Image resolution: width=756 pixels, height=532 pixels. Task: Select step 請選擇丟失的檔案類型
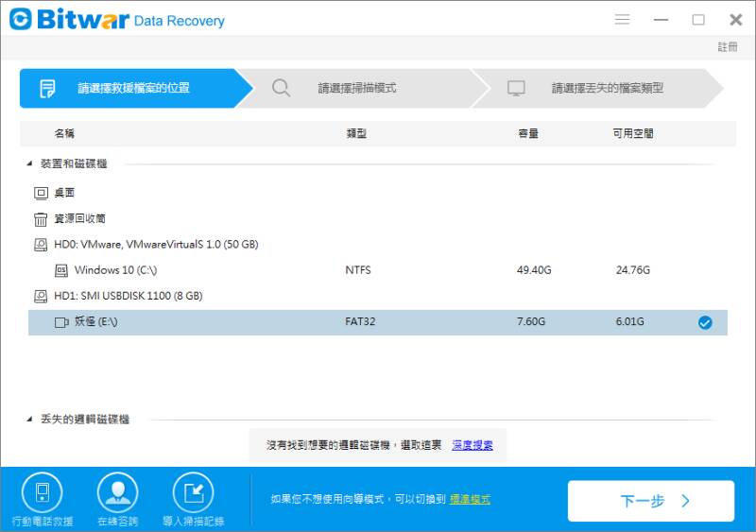pyautogui.click(x=598, y=88)
